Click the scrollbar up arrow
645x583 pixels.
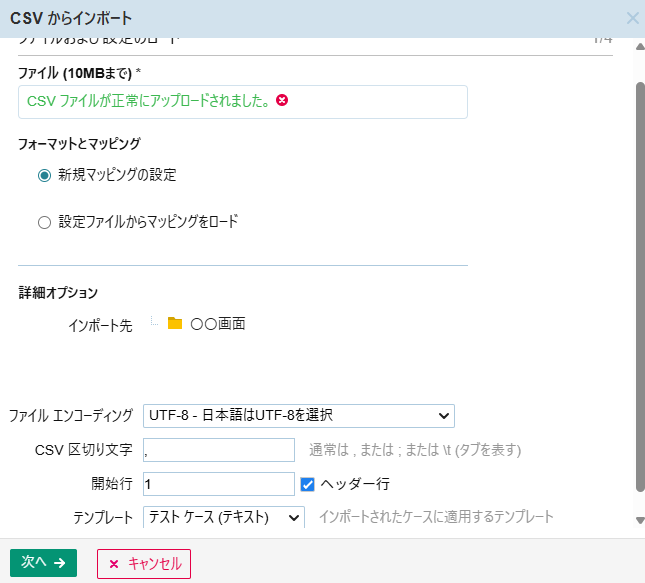(x=640, y=45)
